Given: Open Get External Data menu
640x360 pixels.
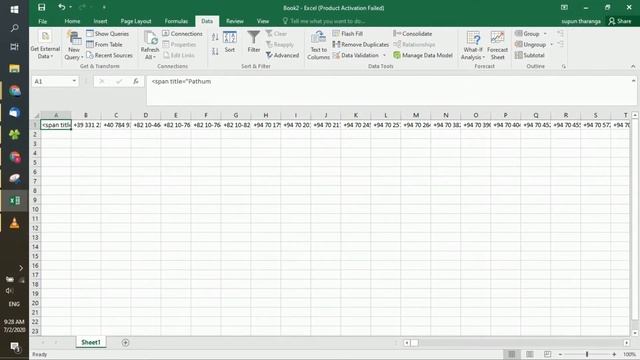Looking at the screenshot, I should coord(45,45).
